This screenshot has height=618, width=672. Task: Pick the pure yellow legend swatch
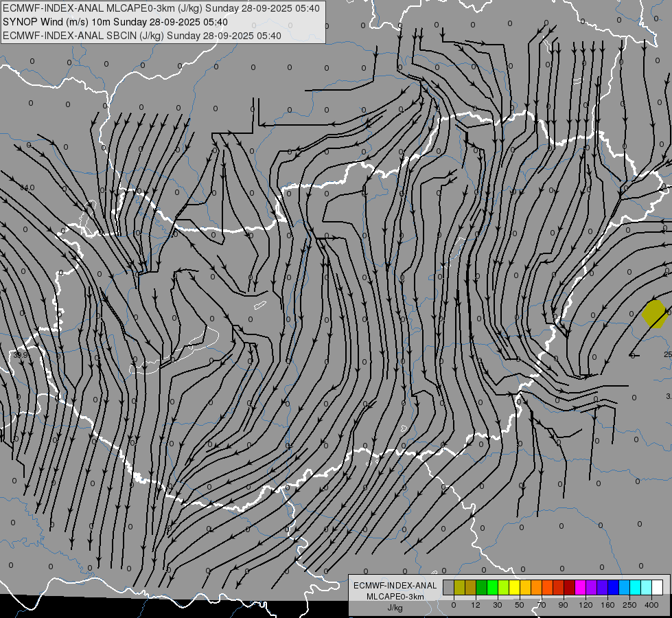[x=514, y=587]
